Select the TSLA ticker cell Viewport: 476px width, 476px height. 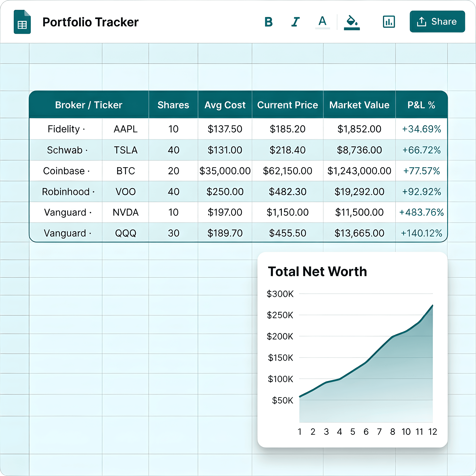pos(125,150)
